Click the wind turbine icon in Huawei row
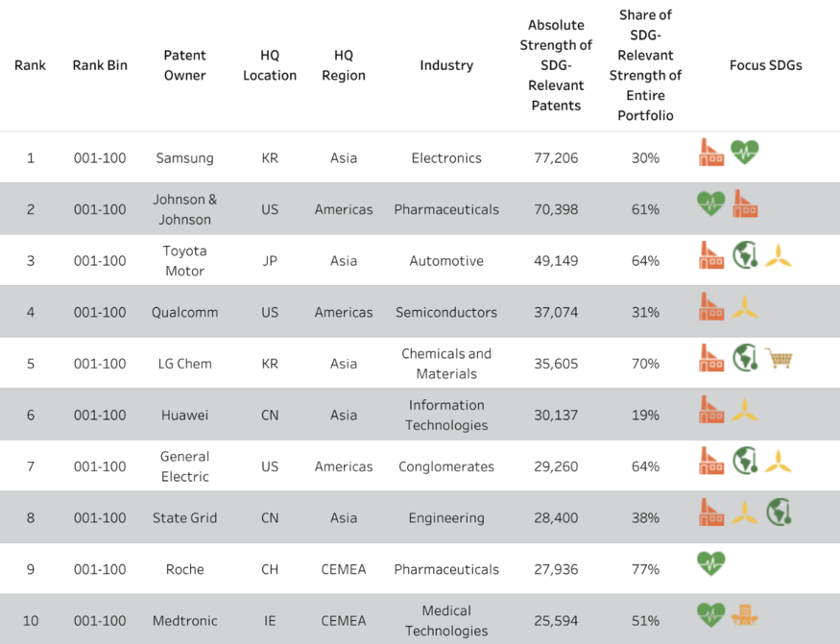The height and width of the screenshot is (644, 840). click(x=745, y=410)
